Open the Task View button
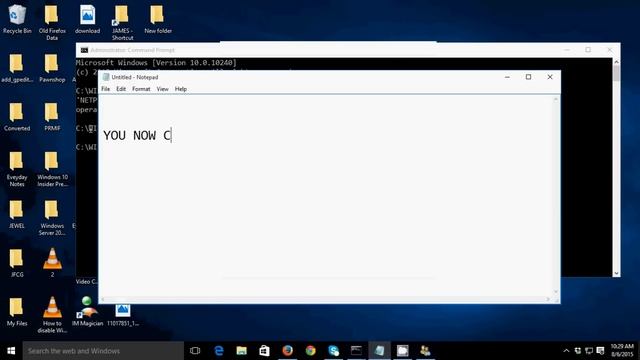 click(x=195, y=351)
